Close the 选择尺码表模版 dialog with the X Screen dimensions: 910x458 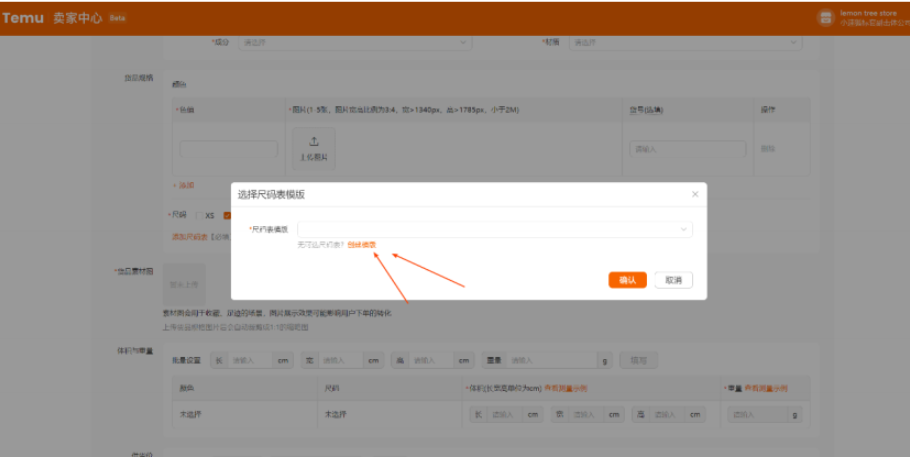695,195
